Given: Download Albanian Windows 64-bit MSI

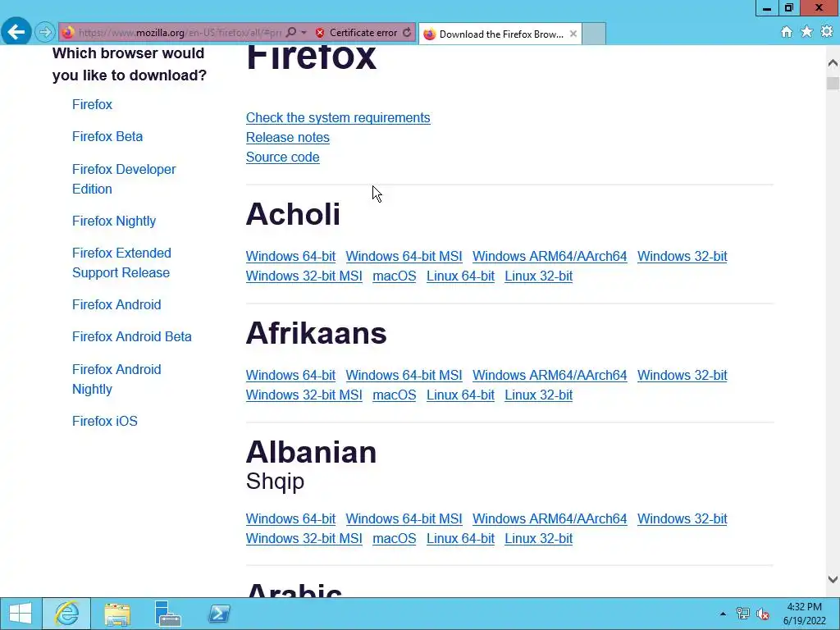Looking at the screenshot, I should [404, 519].
